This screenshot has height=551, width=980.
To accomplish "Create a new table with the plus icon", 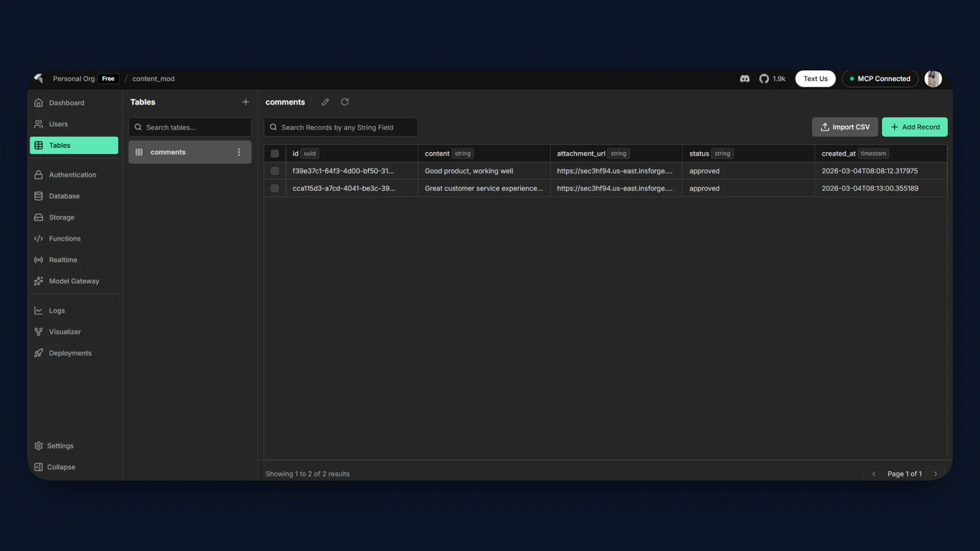I will (246, 102).
